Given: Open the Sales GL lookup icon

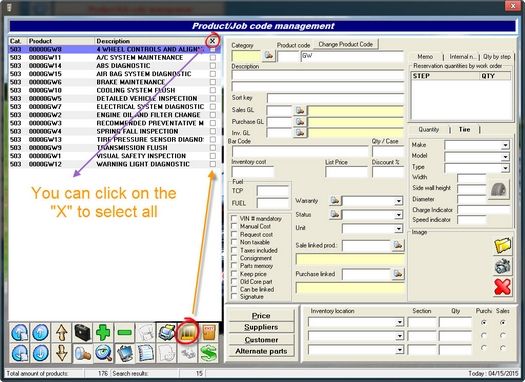Looking at the screenshot, I should 300,110.
